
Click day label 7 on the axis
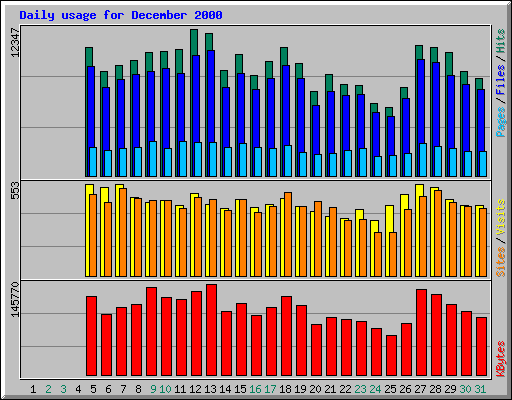click(123, 389)
